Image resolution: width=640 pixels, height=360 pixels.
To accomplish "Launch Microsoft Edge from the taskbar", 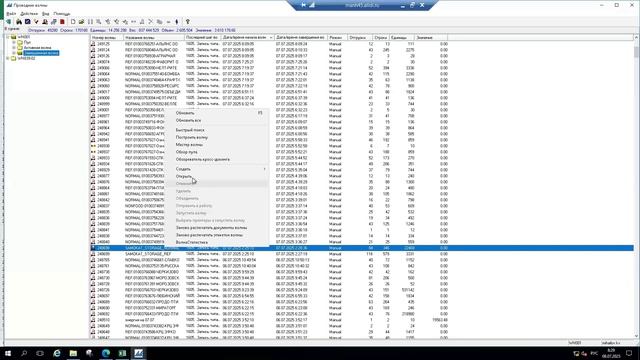I will click(x=106, y=353).
